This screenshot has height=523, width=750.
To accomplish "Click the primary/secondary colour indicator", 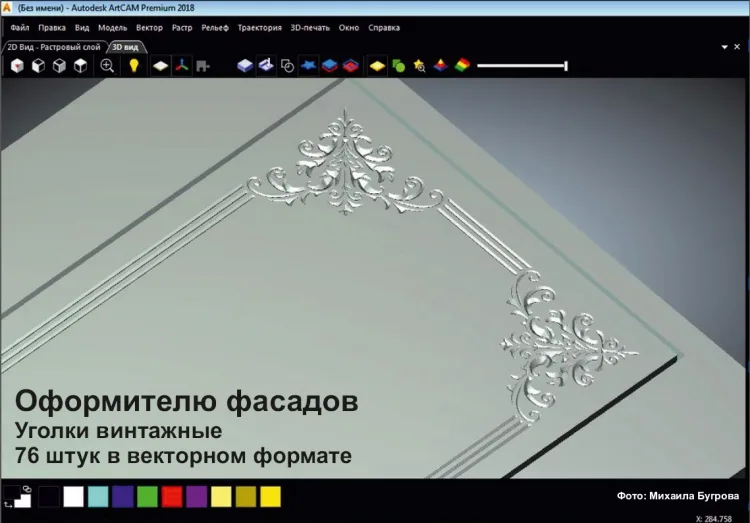I will click(16, 496).
